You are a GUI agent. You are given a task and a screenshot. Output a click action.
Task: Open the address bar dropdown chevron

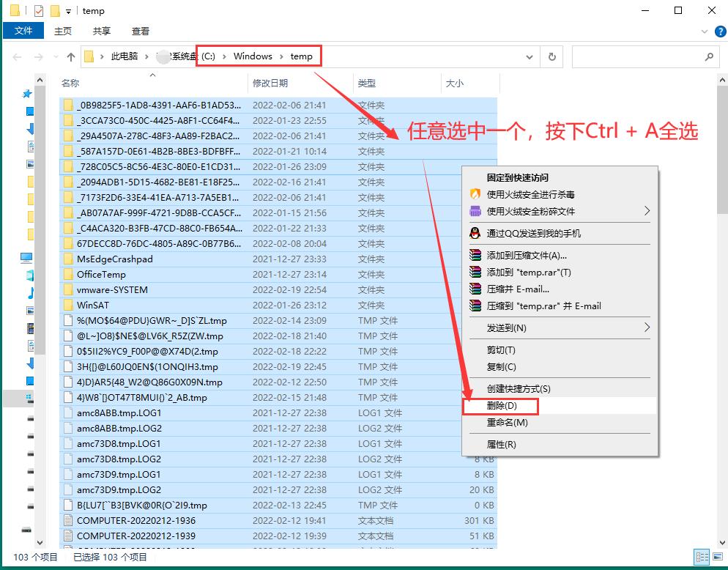tap(530, 56)
